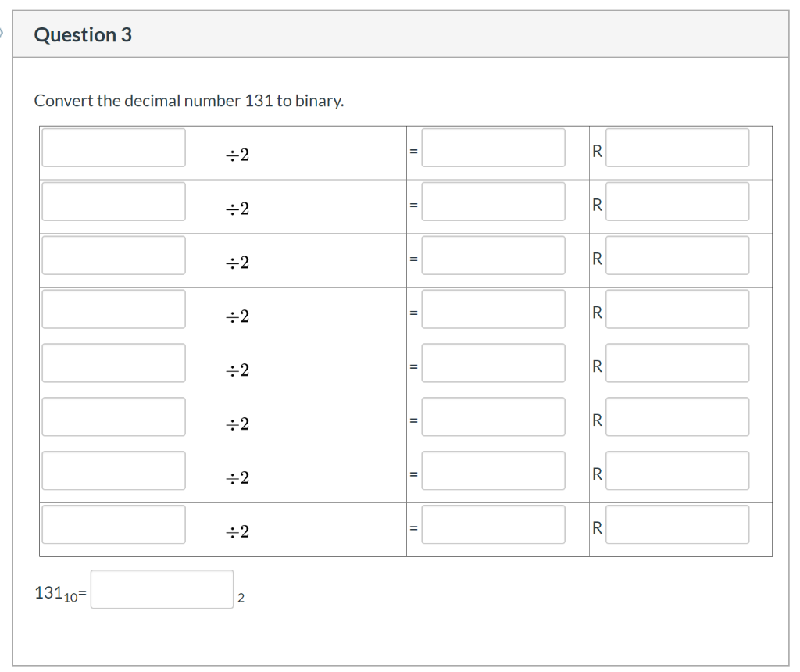Screen dimensions: 800x672
Task: Click the quotient field in the last ÷2 row
Action: click(492, 524)
